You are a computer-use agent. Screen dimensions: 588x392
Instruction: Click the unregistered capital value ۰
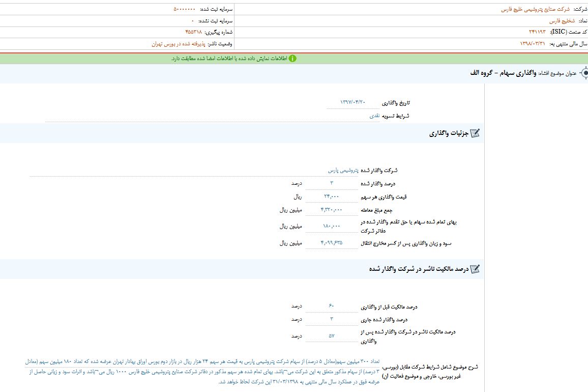pyautogui.click(x=193, y=21)
